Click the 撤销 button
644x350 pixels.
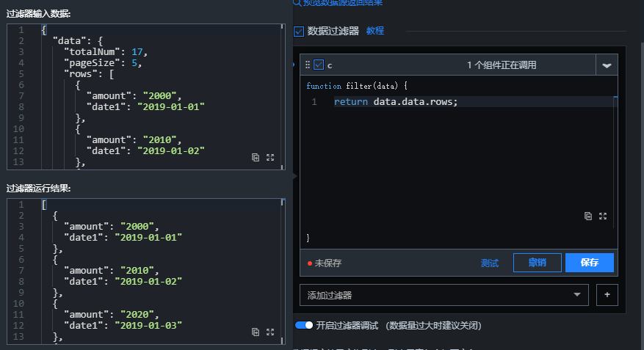538,263
